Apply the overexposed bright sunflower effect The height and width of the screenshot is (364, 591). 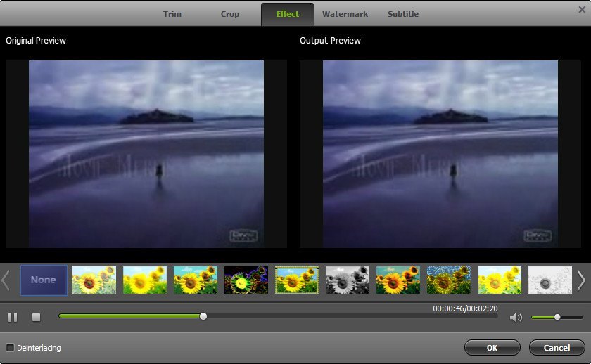pyautogui.click(x=500, y=280)
